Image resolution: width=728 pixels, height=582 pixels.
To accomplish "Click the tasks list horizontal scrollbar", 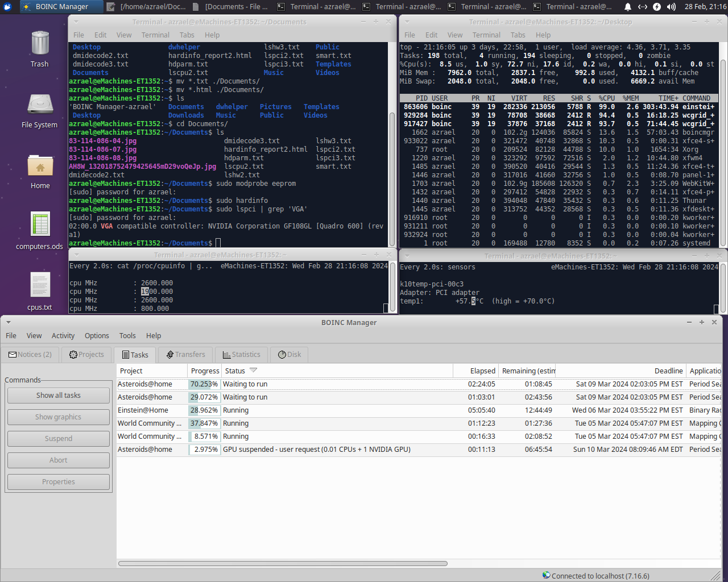I will (x=283, y=564).
